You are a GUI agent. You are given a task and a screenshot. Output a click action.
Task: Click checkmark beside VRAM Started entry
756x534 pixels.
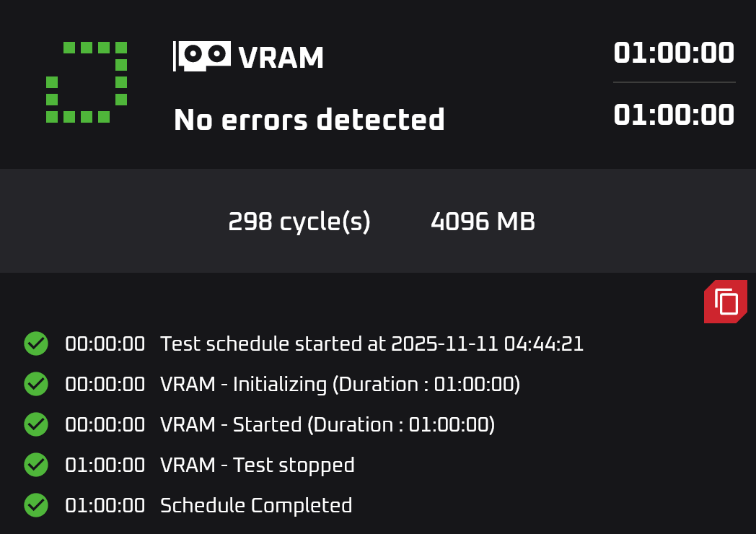[36, 424]
